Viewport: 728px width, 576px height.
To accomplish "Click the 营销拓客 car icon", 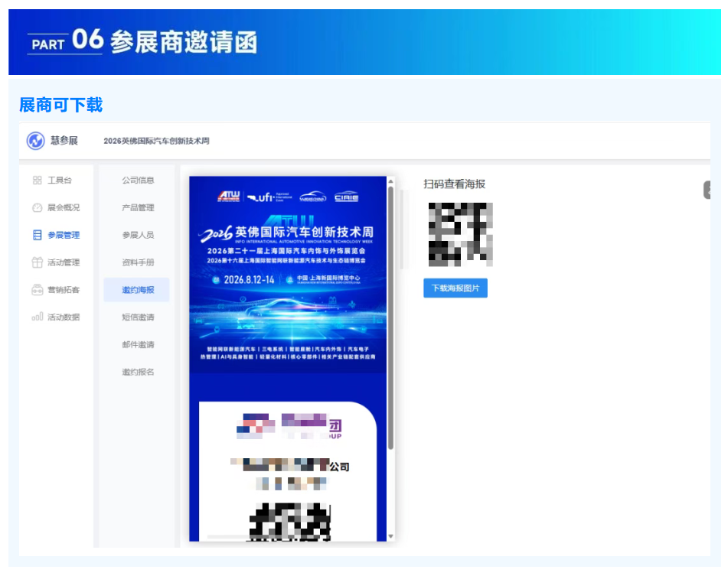I will (x=38, y=290).
